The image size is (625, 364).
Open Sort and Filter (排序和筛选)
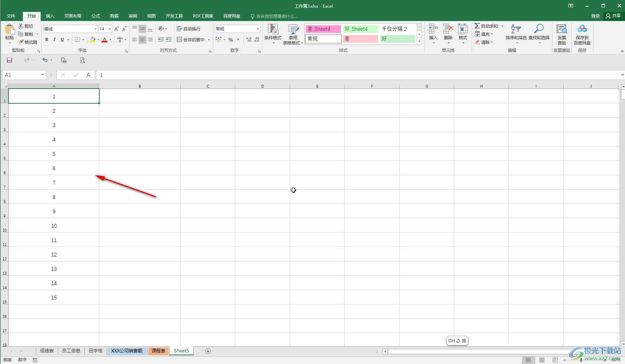coord(516,34)
